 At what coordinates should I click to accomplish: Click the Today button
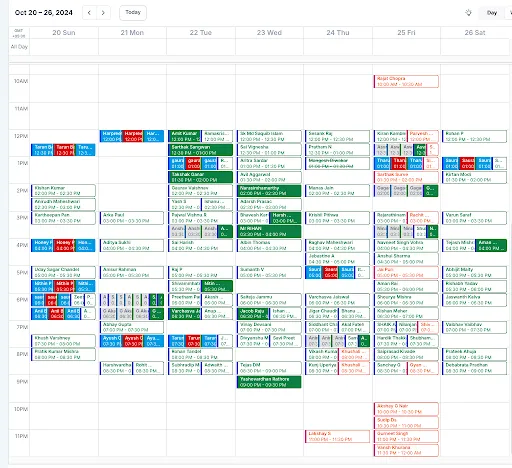[x=133, y=13]
